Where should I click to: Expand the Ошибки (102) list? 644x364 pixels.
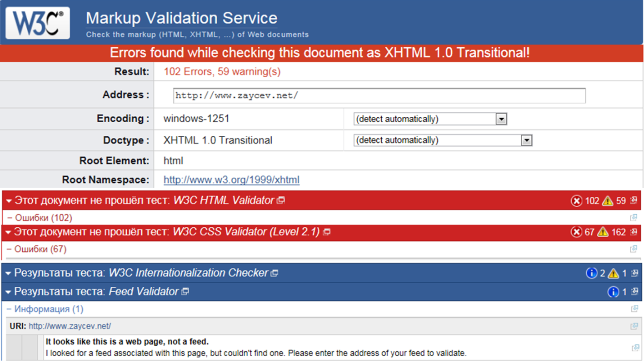(40, 218)
